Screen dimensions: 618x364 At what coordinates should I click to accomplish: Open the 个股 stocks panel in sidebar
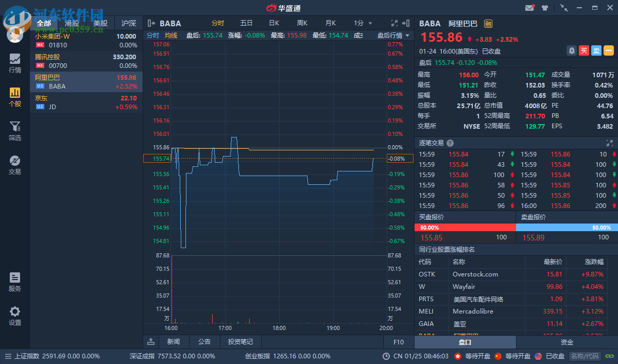coord(14,97)
